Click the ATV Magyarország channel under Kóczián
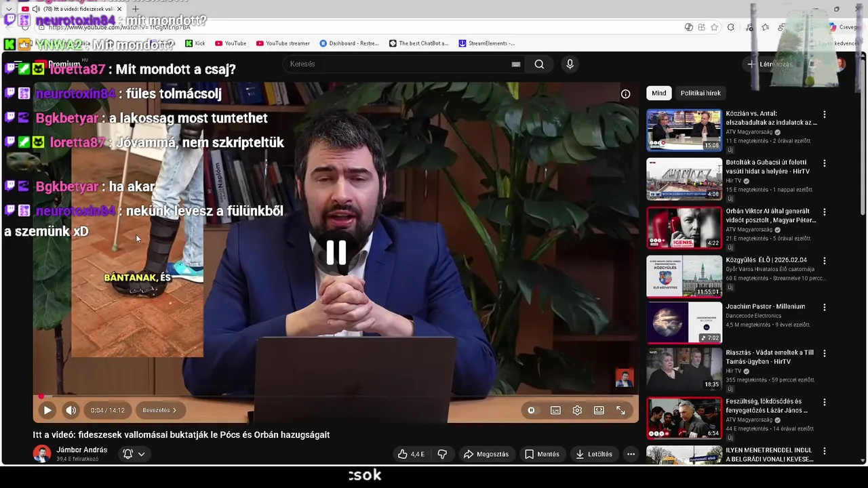 click(x=749, y=132)
